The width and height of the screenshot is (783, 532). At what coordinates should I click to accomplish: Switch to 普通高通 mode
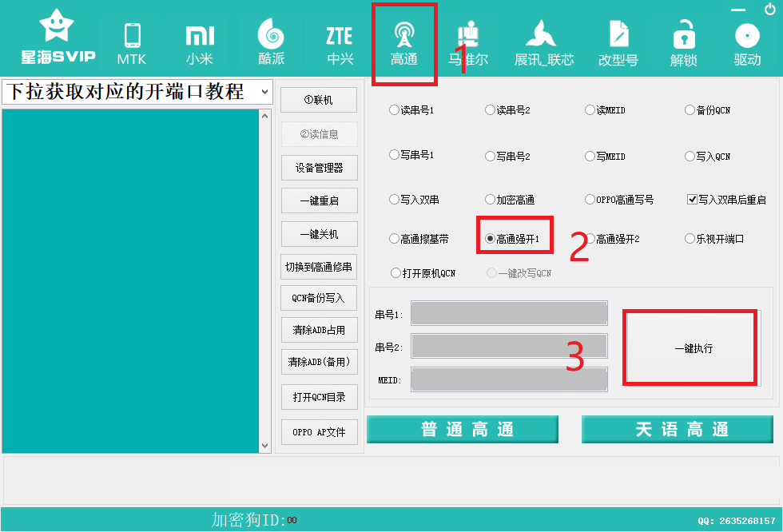pos(463,429)
